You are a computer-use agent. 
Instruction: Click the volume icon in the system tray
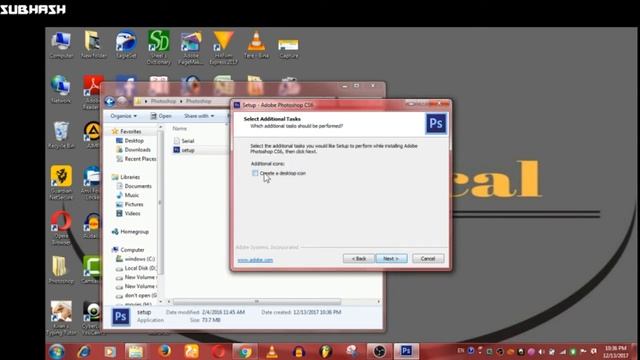pos(541,351)
